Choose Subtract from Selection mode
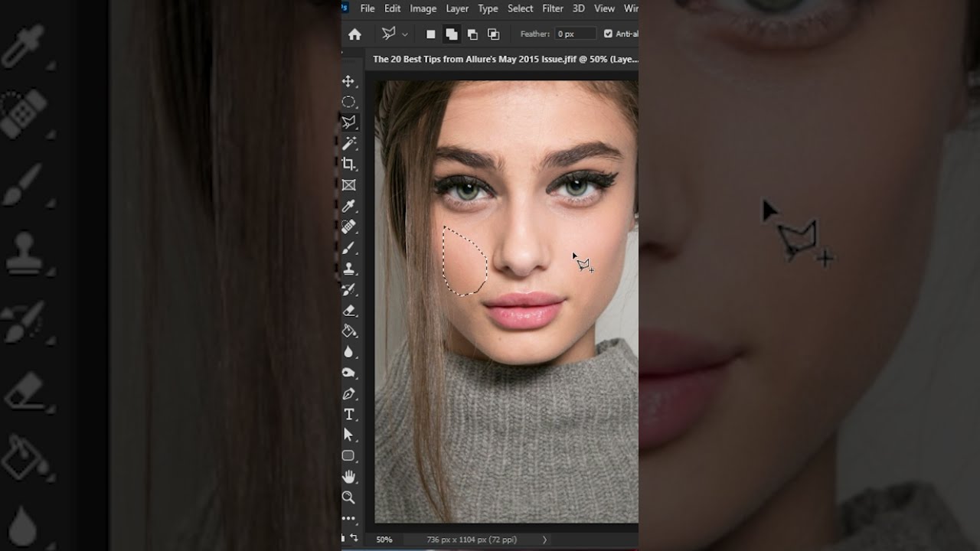The width and height of the screenshot is (980, 551). click(472, 34)
